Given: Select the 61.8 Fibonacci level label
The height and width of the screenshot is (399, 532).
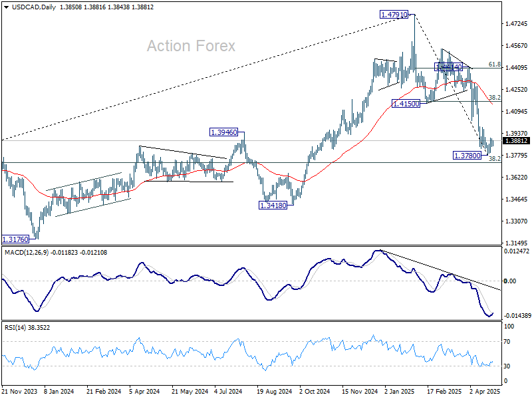Looking at the screenshot, I should point(494,65).
